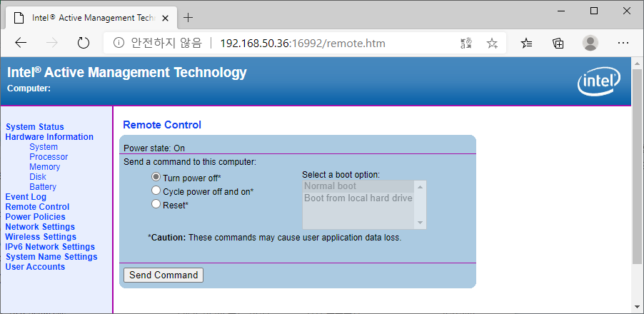The height and width of the screenshot is (314, 644).
Task: Select the Intel Active Management browser tab
Action: [91, 18]
